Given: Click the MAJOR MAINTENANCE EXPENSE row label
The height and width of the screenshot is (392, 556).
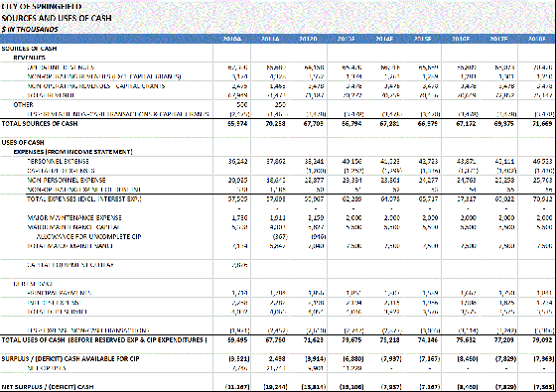Looking at the screenshot, I should click(74, 217).
